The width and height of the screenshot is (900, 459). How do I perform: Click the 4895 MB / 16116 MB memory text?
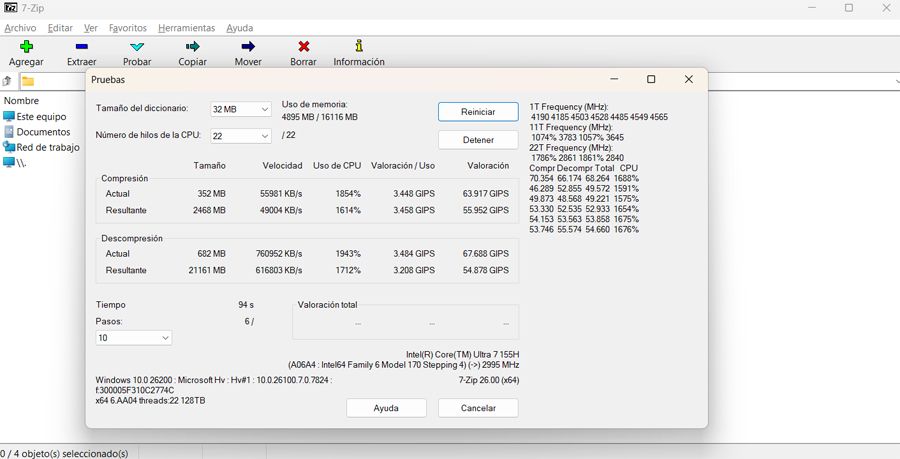(320, 117)
